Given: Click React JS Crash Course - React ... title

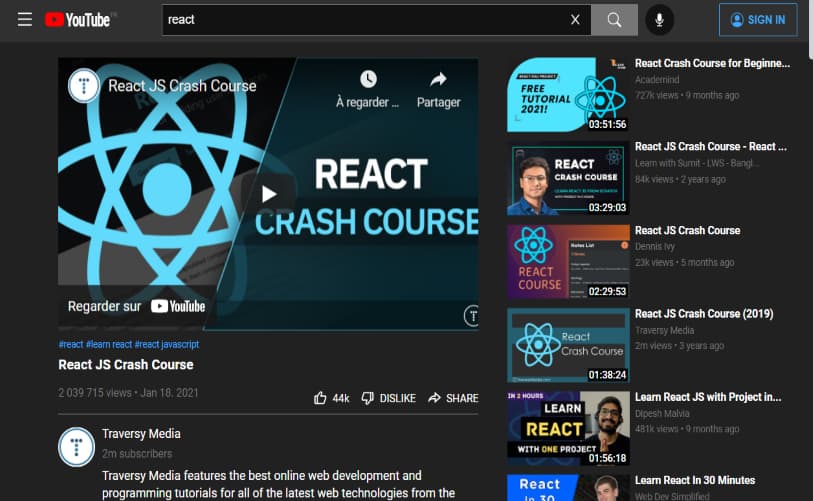Looking at the screenshot, I should pos(710,147).
